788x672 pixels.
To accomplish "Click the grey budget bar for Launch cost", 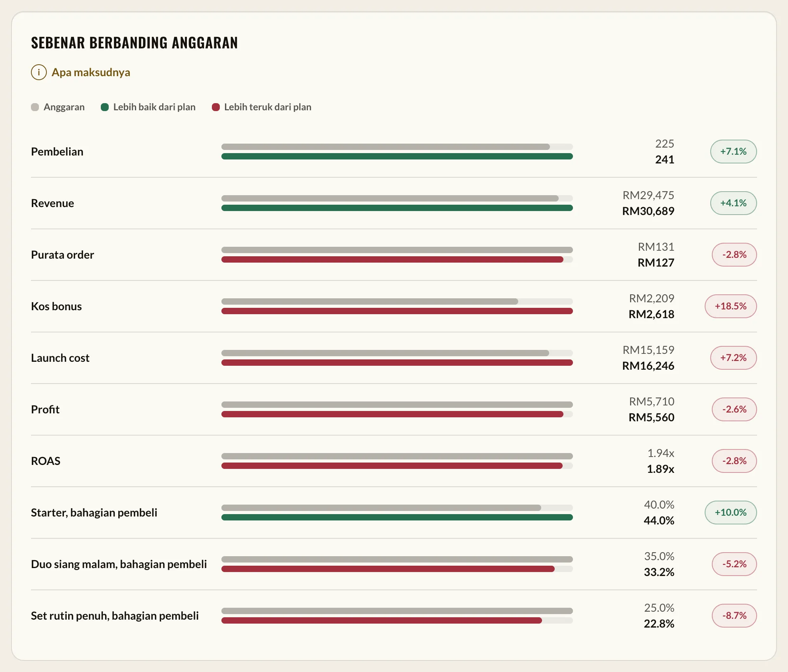I will pyautogui.click(x=385, y=353).
